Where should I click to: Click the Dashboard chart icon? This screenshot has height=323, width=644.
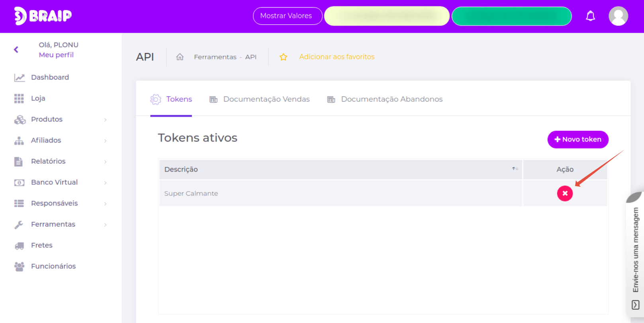pyautogui.click(x=20, y=78)
